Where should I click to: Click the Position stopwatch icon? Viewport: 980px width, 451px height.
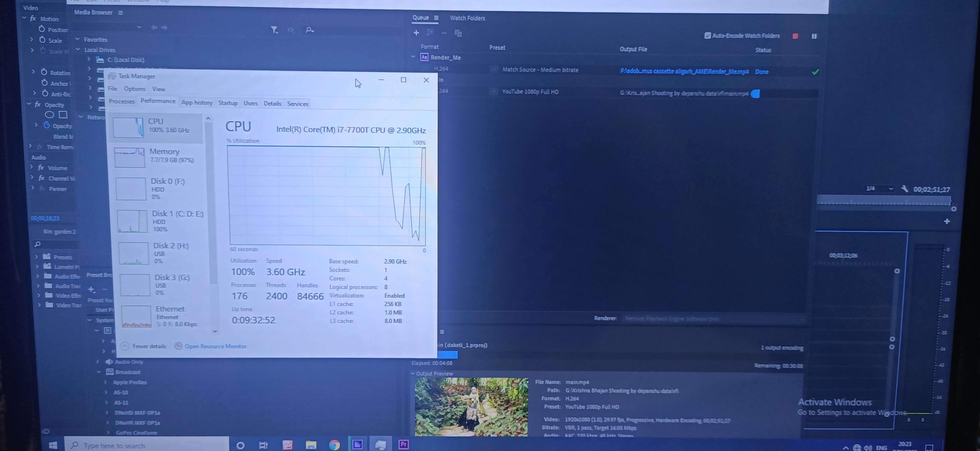(42, 29)
